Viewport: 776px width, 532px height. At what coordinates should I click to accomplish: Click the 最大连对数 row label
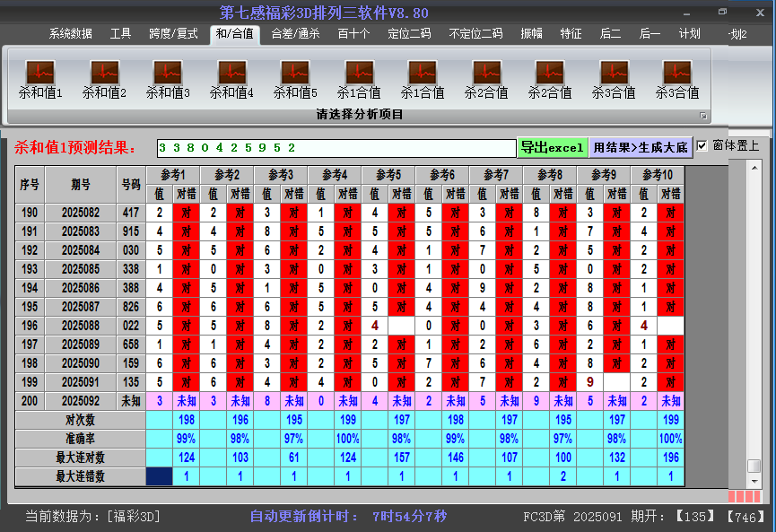(x=81, y=458)
